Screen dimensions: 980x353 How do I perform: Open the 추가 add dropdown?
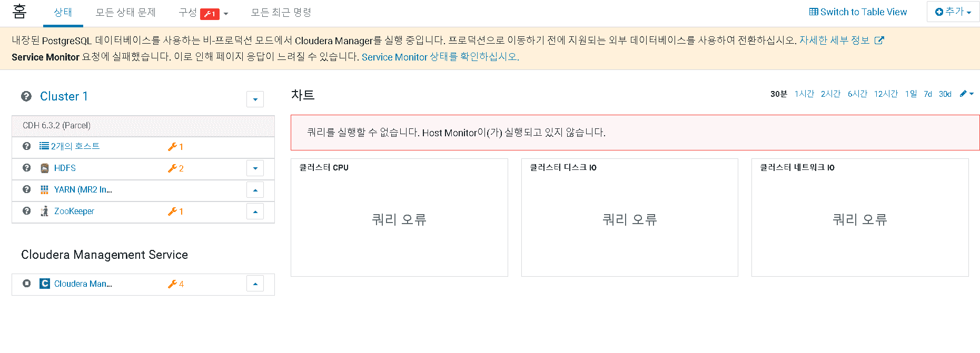953,12
